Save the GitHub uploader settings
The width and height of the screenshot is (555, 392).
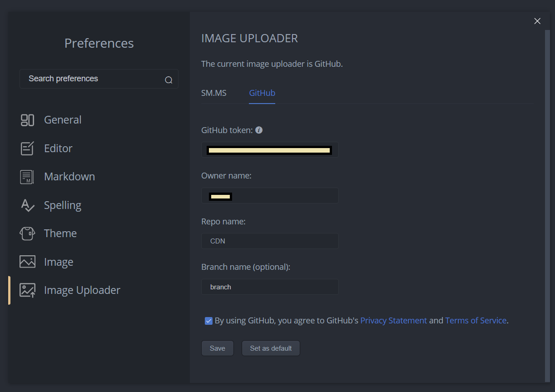(x=218, y=348)
